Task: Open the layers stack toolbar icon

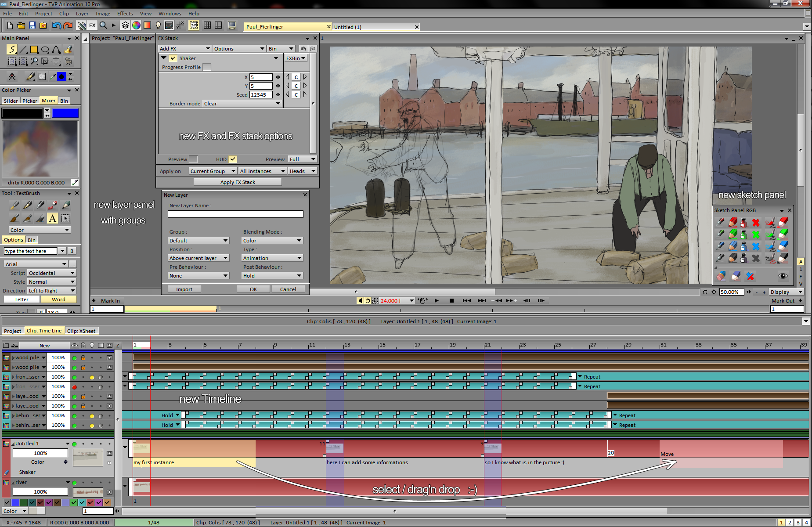Action: click(x=125, y=25)
